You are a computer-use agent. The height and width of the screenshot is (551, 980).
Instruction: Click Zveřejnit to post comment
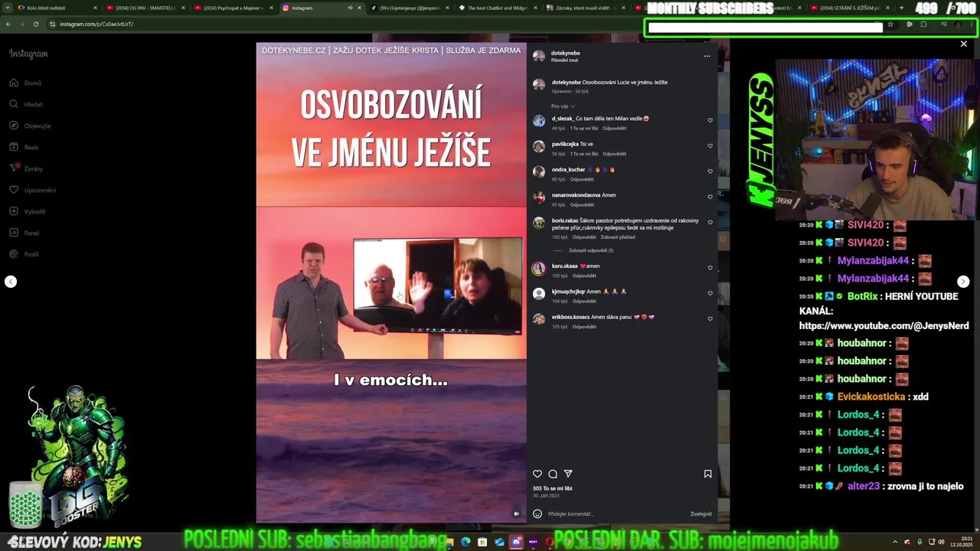pyautogui.click(x=701, y=514)
